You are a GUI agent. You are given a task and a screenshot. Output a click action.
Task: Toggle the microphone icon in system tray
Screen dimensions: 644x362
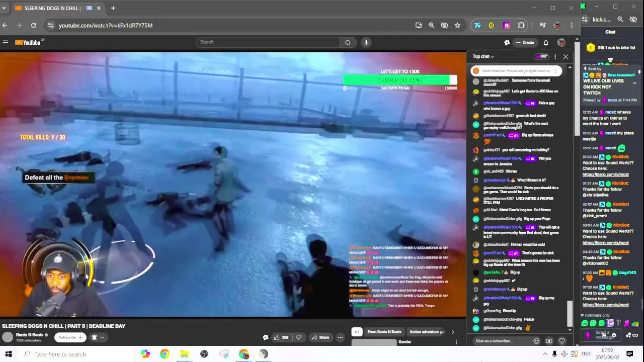[554, 354]
